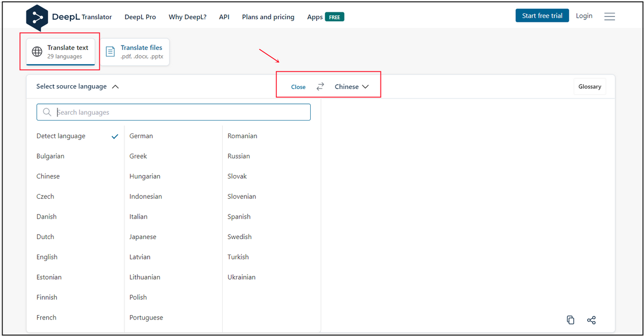Image resolution: width=644 pixels, height=336 pixels.
Task: Pick Swedish as the source language
Action: pos(239,237)
